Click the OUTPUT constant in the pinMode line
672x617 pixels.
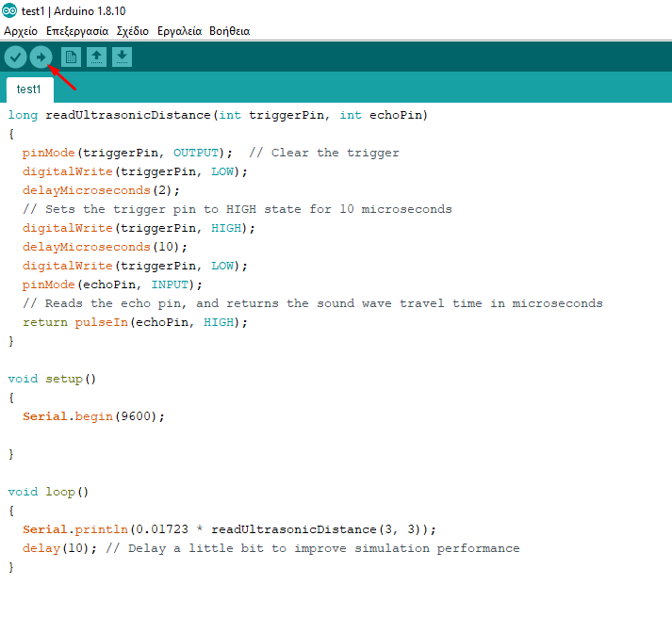point(195,153)
